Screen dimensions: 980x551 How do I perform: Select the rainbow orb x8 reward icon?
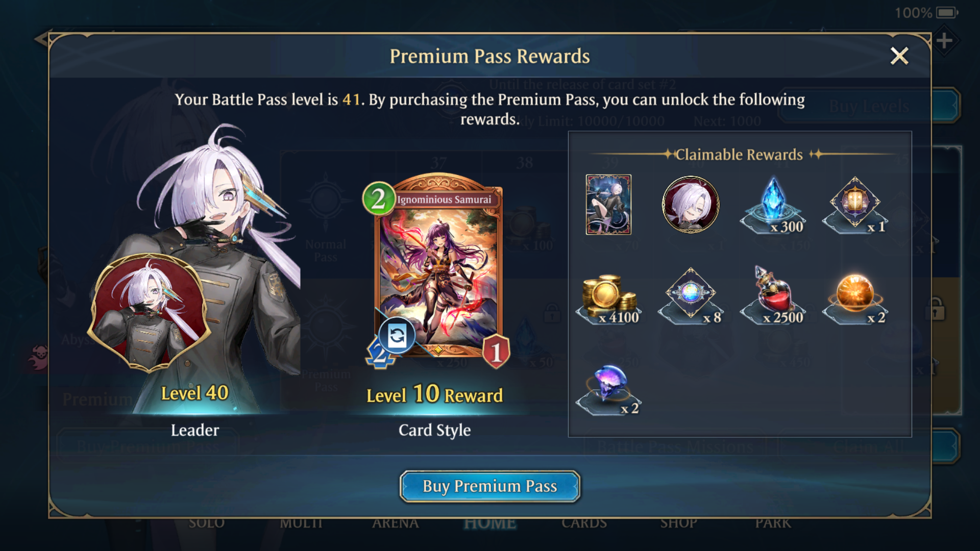691,295
